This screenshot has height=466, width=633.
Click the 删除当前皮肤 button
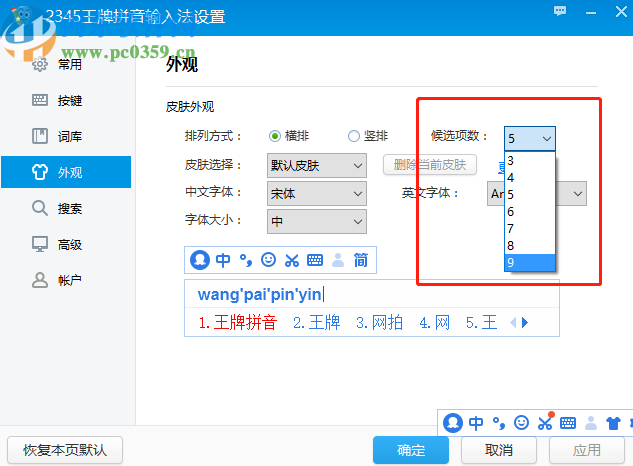click(x=430, y=165)
